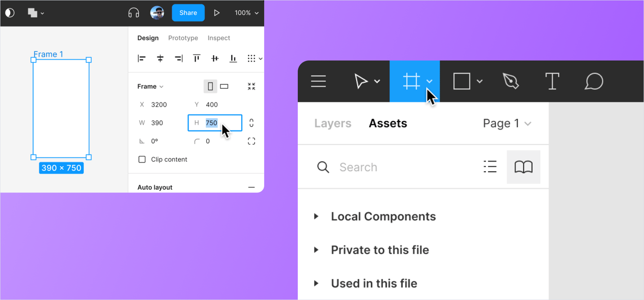The width and height of the screenshot is (644, 300).
Task: Open the Page 1 dropdown
Action: click(x=507, y=123)
